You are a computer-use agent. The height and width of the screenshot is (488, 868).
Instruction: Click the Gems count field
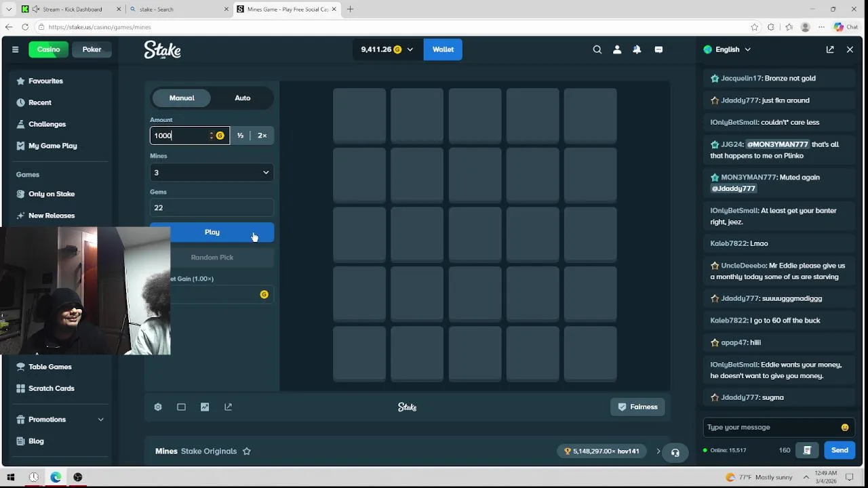pyautogui.click(x=212, y=207)
